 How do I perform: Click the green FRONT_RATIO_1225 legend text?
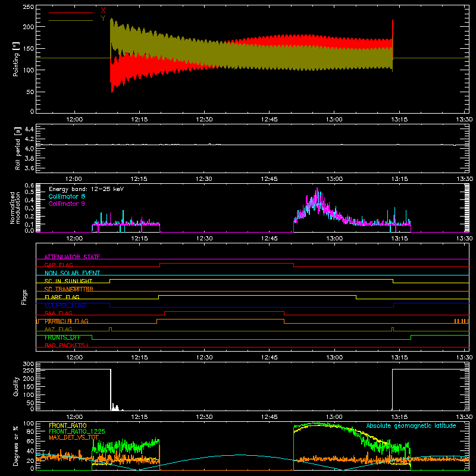[77, 431]
